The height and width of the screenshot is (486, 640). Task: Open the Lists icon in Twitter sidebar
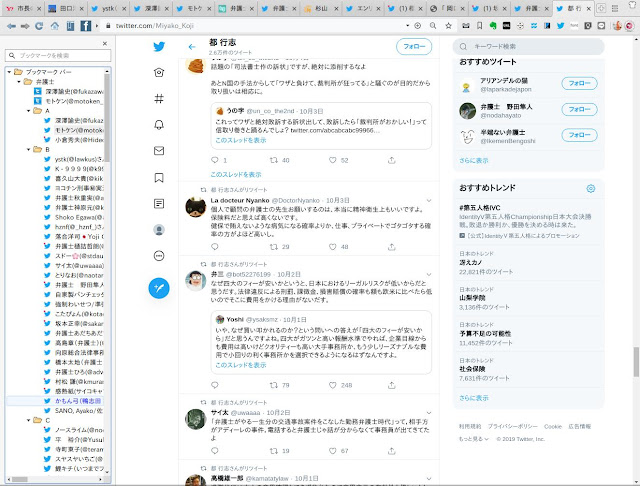point(159,204)
